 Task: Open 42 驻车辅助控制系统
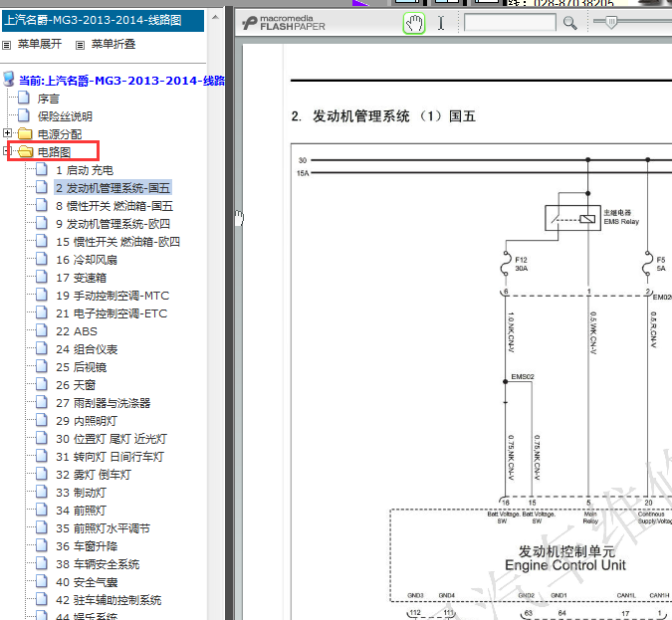[x=109, y=600]
